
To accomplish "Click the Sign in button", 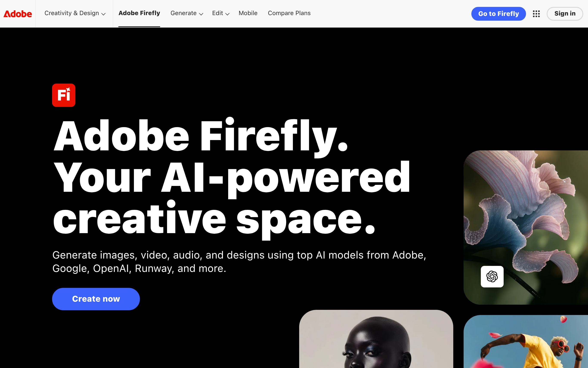I will (565, 14).
